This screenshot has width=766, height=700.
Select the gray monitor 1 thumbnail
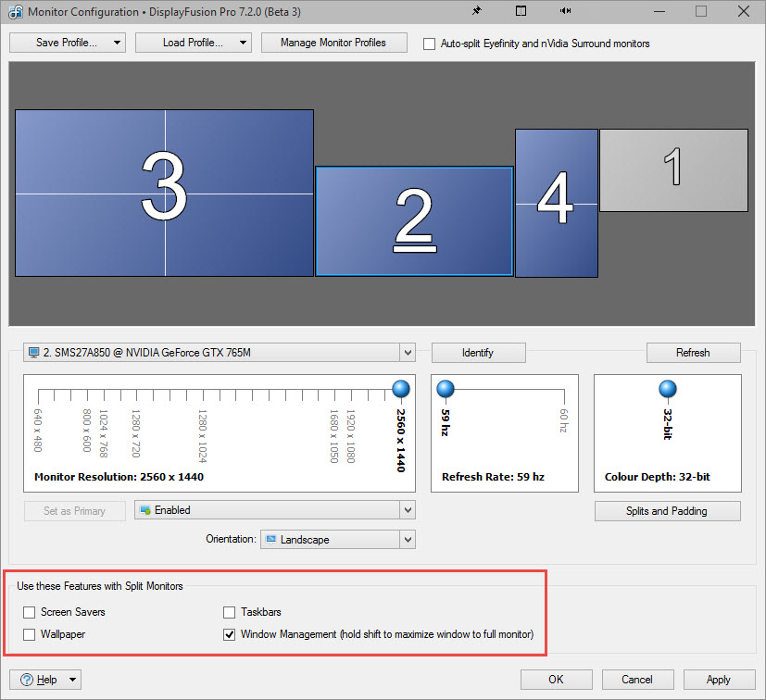[673, 170]
